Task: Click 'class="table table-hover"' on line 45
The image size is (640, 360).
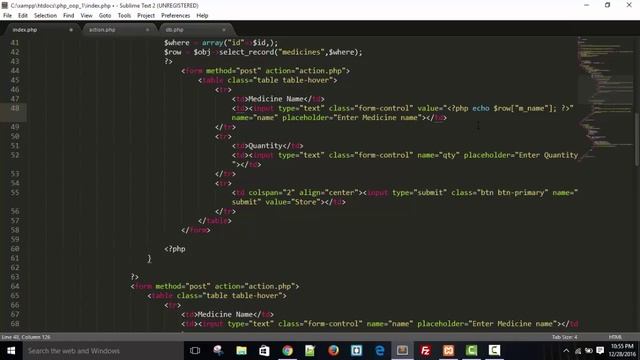Action: (x=280, y=80)
